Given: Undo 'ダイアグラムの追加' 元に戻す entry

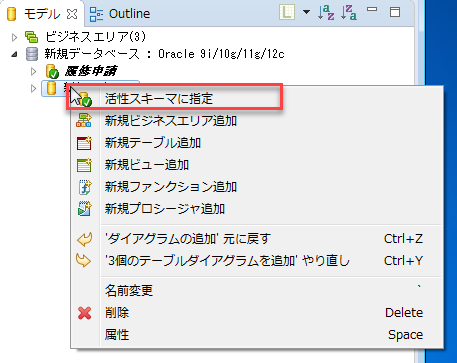Looking at the screenshot, I should click(x=257, y=239).
